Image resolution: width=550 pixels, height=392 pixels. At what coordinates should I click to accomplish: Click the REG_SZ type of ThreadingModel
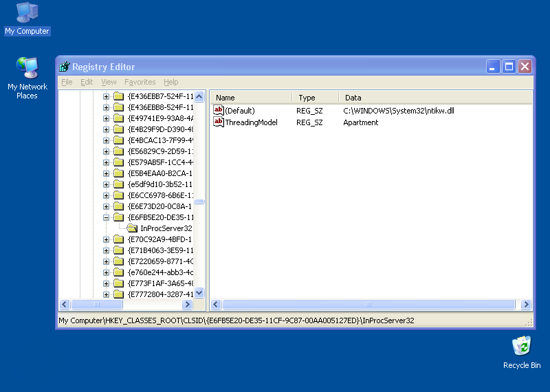pos(309,122)
